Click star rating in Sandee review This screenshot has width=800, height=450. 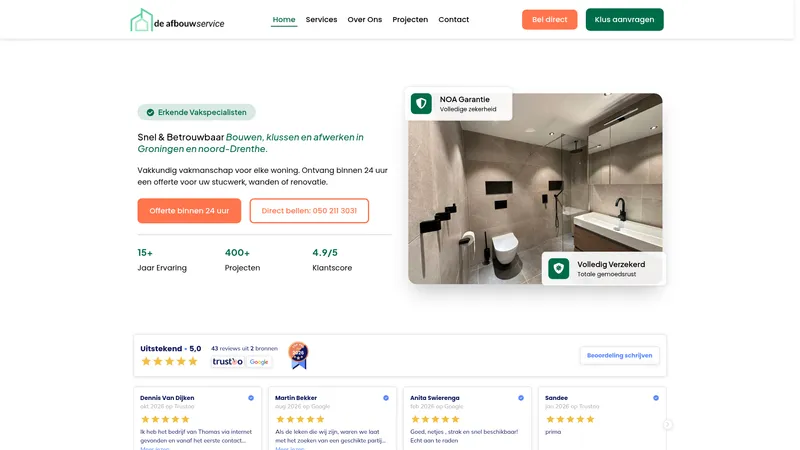[x=570, y=419]
